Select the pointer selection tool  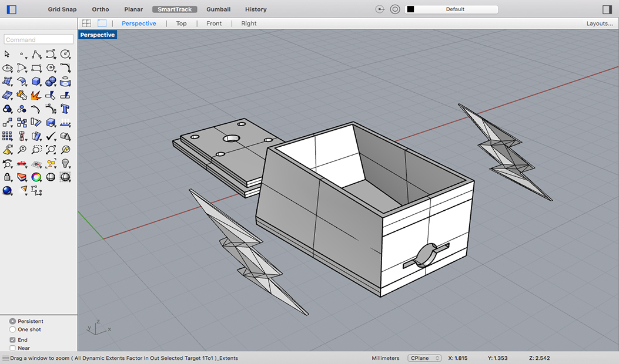(6, 54)
